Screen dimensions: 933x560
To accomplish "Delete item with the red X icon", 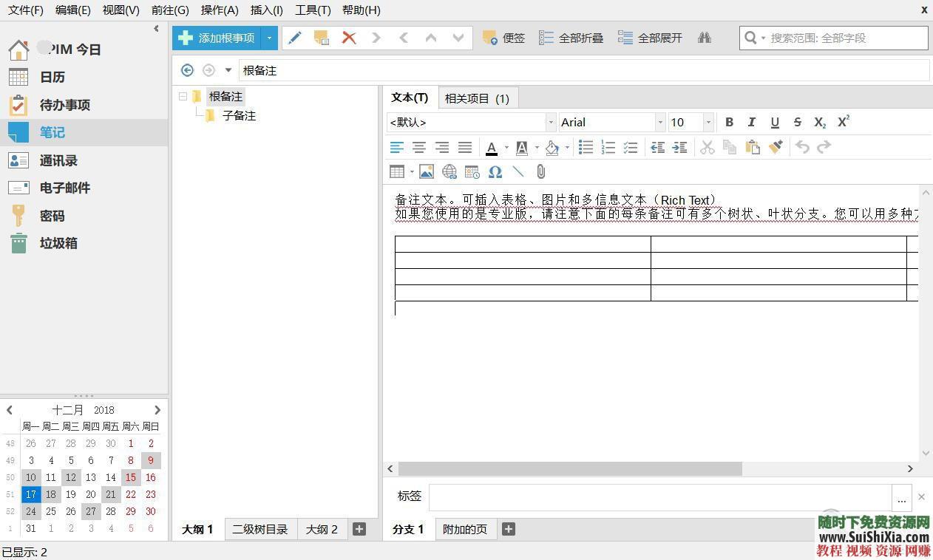I will [349, 38].
